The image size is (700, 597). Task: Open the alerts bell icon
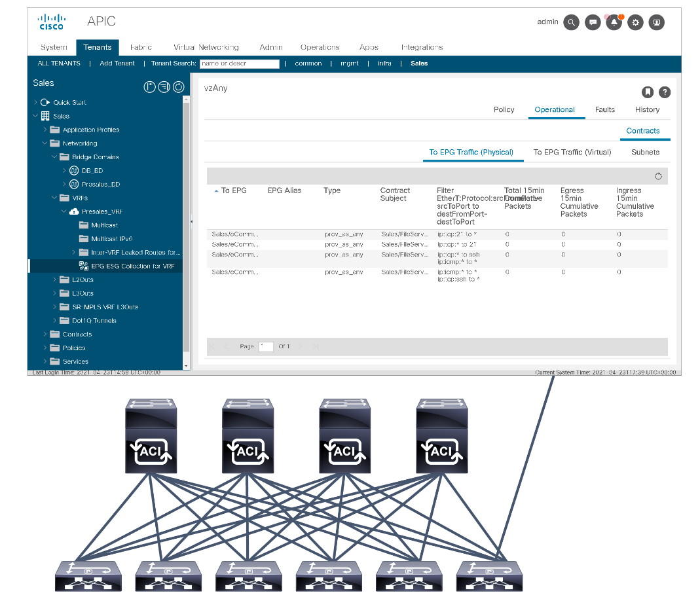tap(614, 22)
